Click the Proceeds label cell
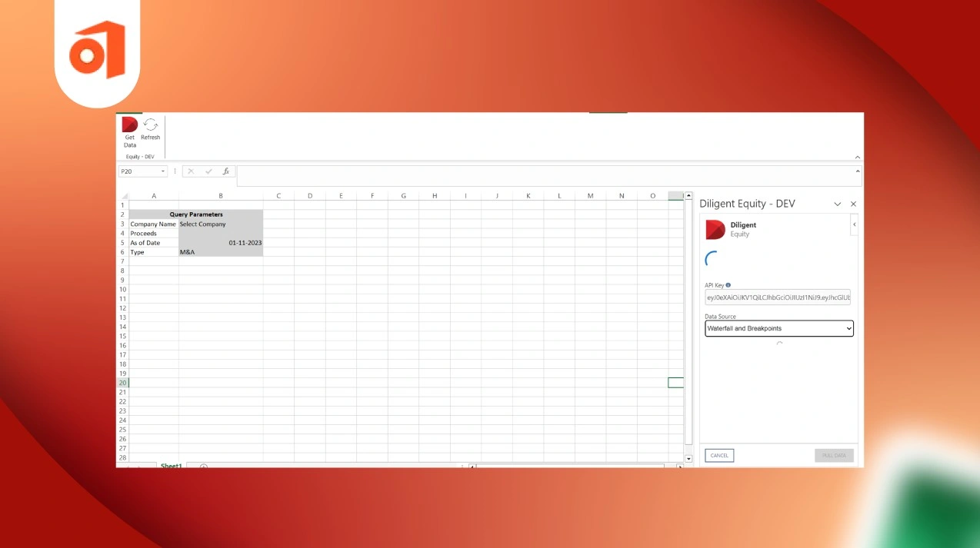This screenshot has height=548, width=980. click(154, 233)
